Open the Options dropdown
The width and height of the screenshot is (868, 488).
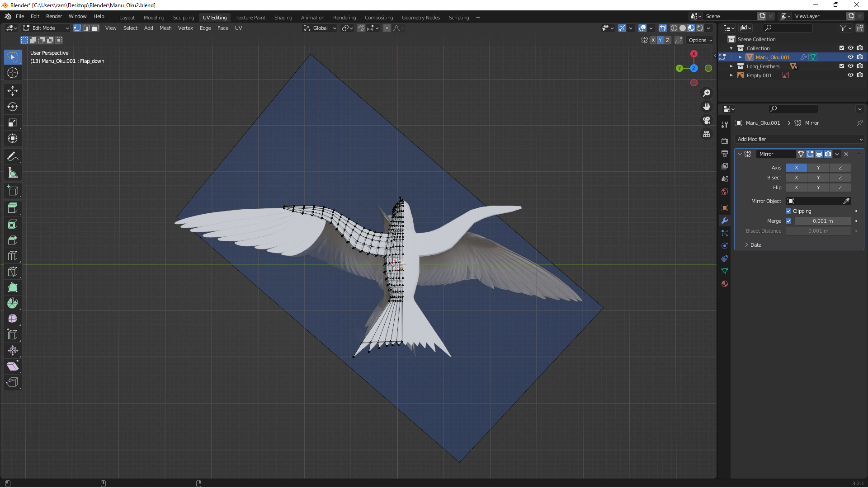coord(700,40)
